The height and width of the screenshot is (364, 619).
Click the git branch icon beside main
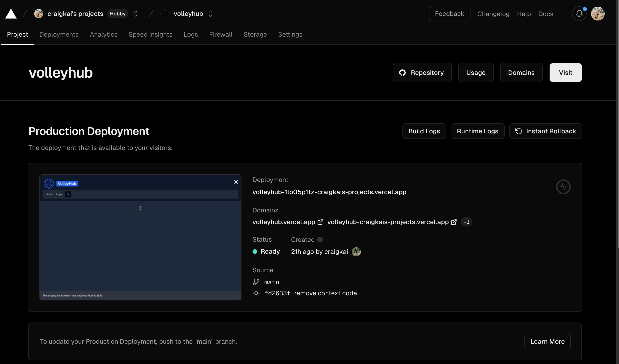tap(256, 282)
